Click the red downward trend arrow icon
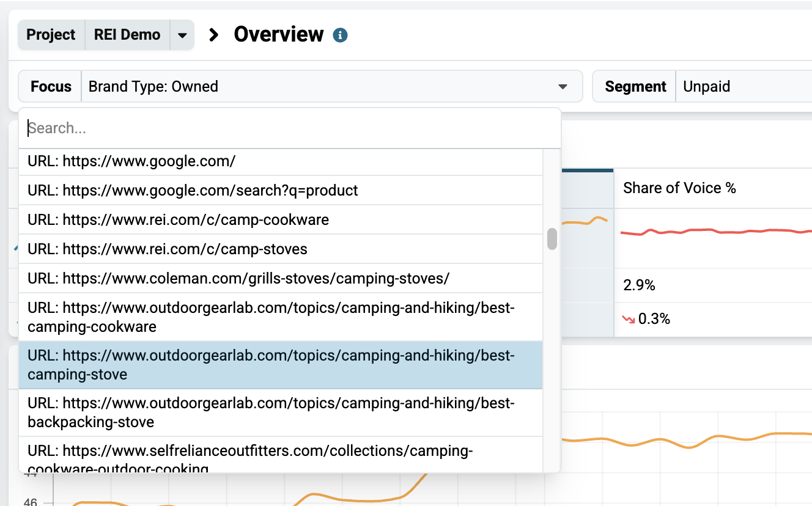This screenshot has width=812, height=506. [629, 319]
